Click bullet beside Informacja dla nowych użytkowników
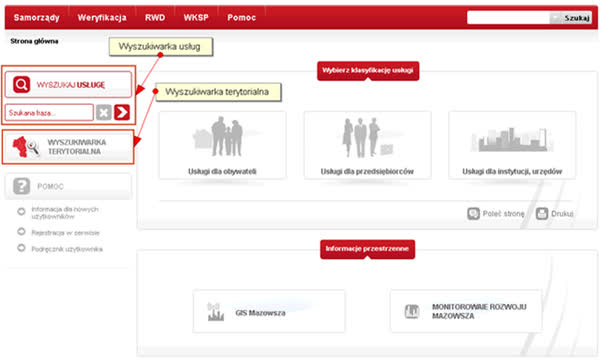Image resolution: width=604 pixels, height=362 pixels. pyautogui.click(x=21, y=211)
